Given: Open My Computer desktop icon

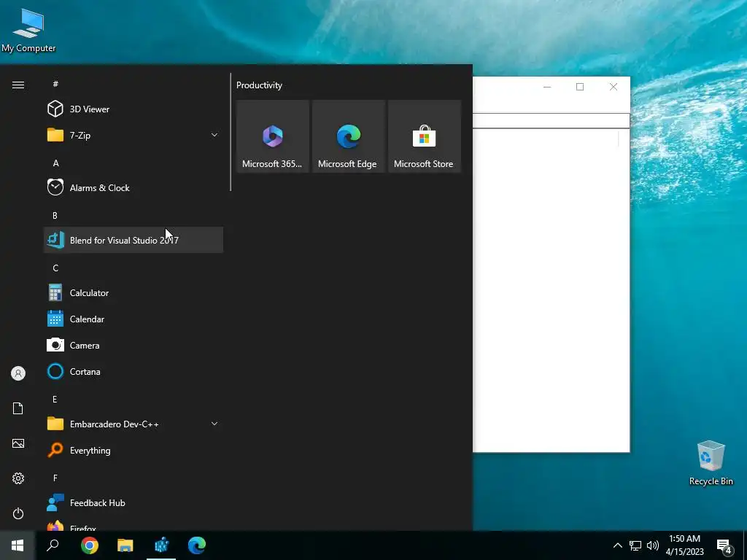Looking at the screenshot, I should pyautogui.click(x=28, y=29).
